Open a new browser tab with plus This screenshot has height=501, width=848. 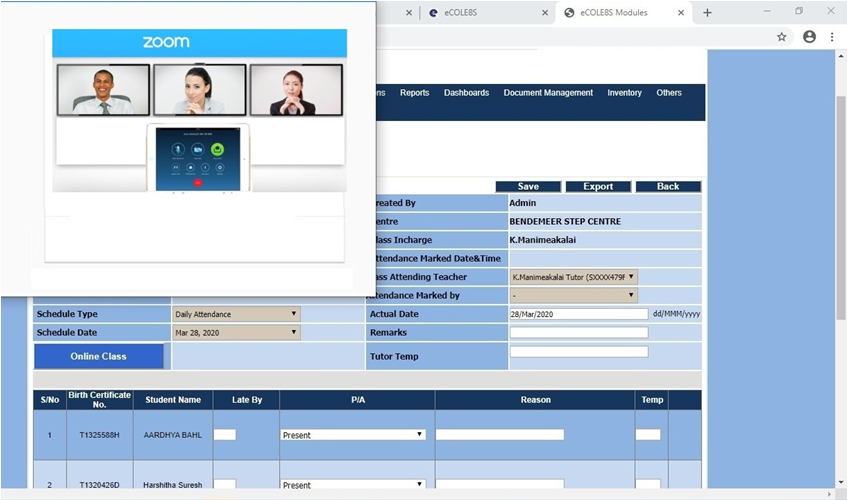707,12
